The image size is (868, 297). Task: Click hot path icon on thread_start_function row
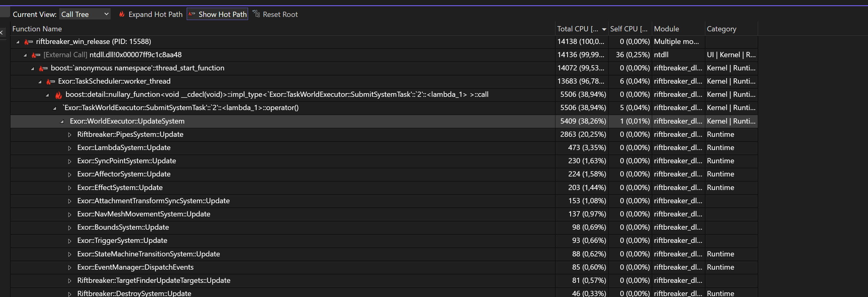point(44,69)
